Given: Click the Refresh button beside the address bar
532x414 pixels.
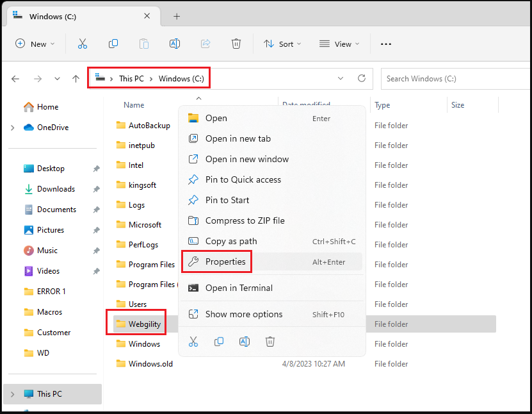Looking at the screenshot, I should point(362,78).
